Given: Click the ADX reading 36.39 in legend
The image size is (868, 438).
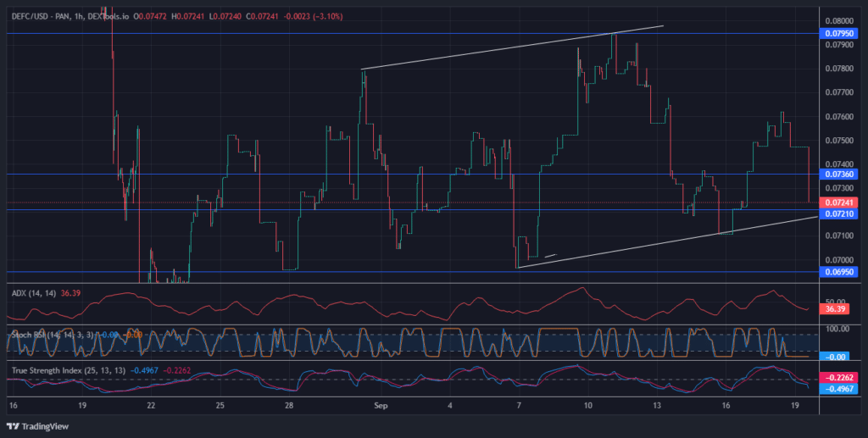Looking at the screenshot, I should pyautogui.click(x=73, y=293).
